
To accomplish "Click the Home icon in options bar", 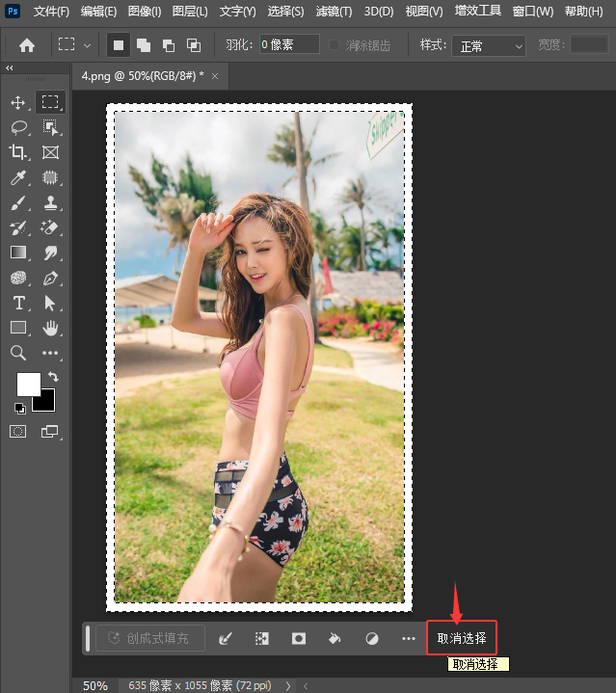I will 27,45.
